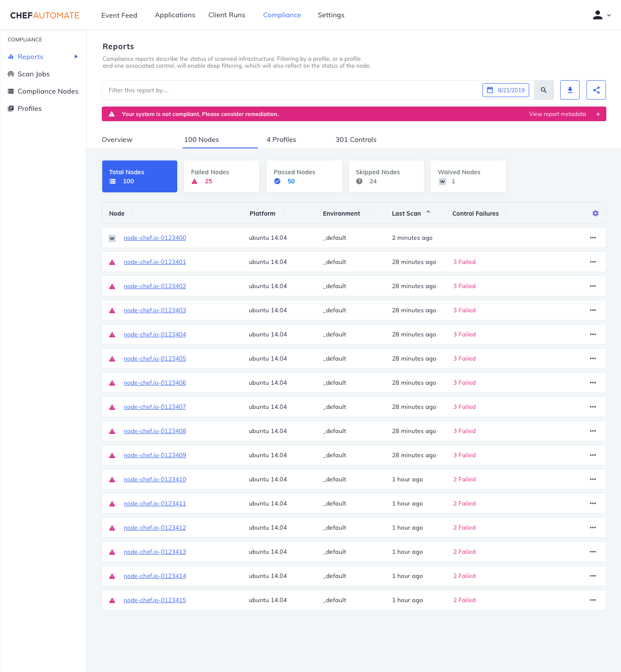
Task: Toggle the Passed Nodes filter card
Action: point(304,176)
